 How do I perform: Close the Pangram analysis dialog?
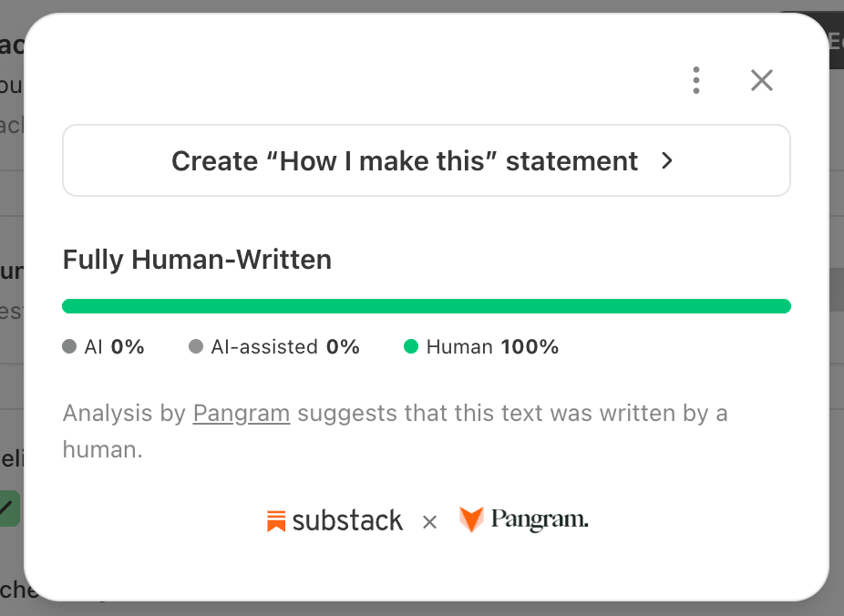pyautogui.click(x=762, y=81)
